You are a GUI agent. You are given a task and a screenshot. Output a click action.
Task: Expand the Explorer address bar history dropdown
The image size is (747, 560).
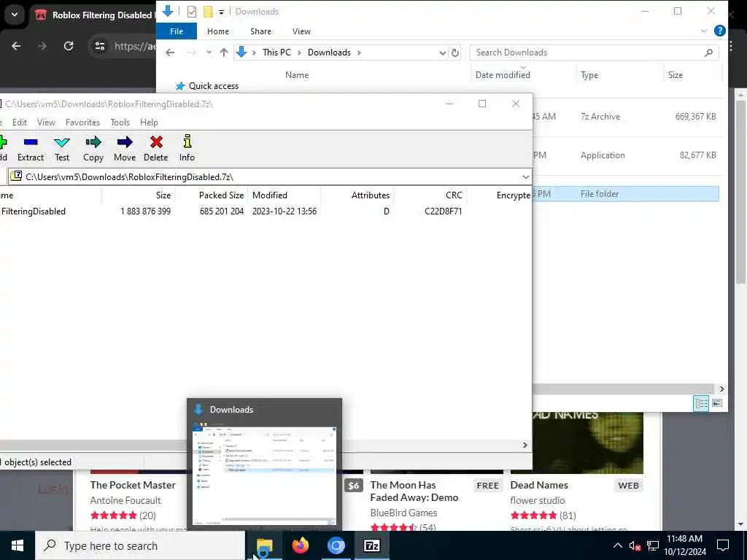point(443,52)
